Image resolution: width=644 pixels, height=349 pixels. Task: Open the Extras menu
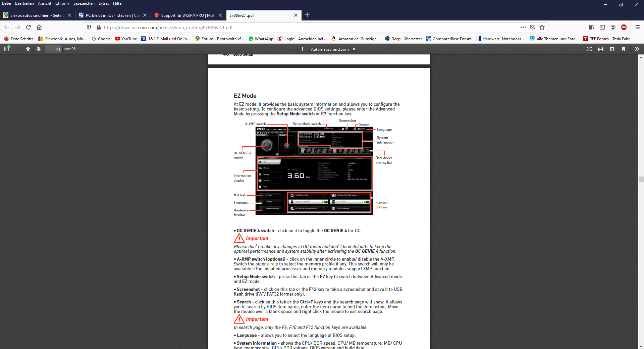104,3
